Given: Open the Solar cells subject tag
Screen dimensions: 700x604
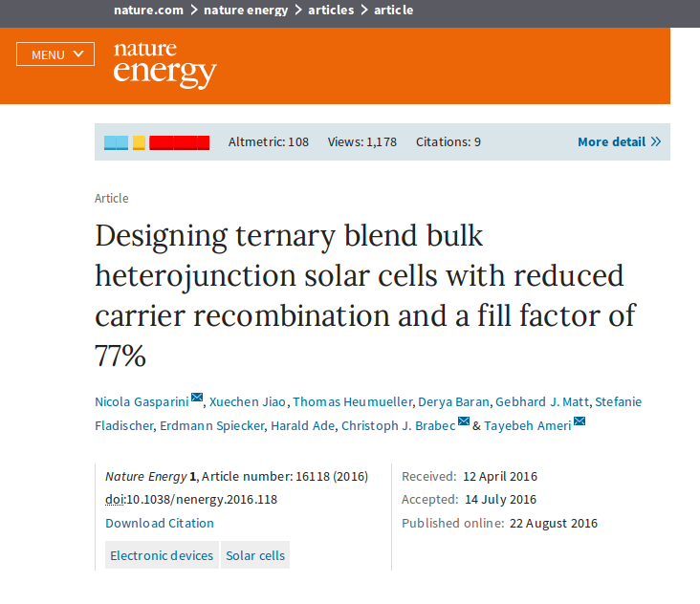Looking at the screenshot, I should pos(255,555).
